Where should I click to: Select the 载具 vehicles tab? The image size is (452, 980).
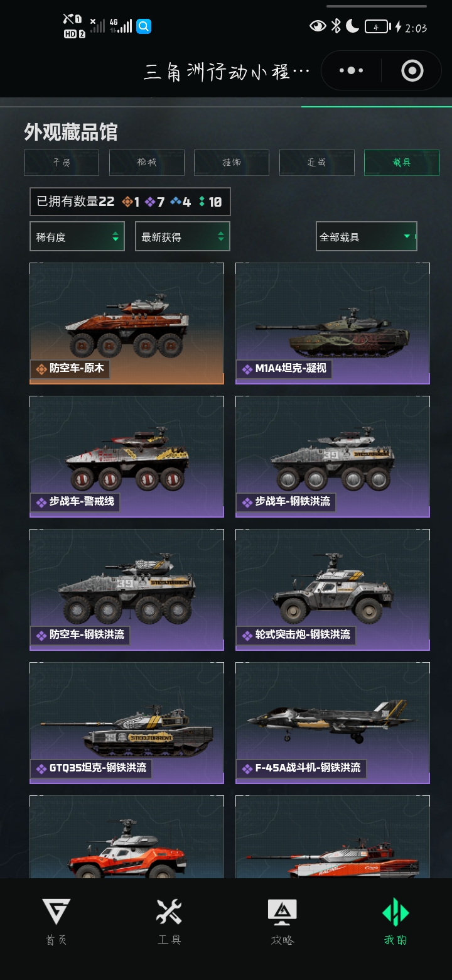402,163
